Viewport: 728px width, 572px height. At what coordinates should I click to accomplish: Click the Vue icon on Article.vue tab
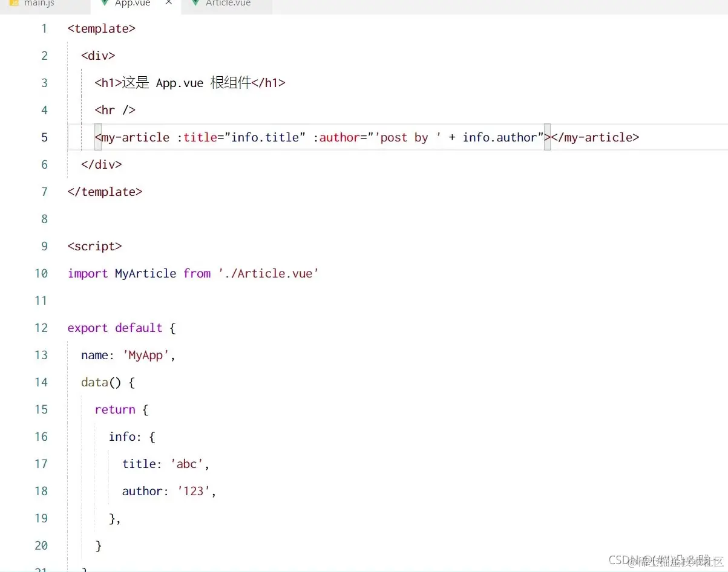(195, 3)
